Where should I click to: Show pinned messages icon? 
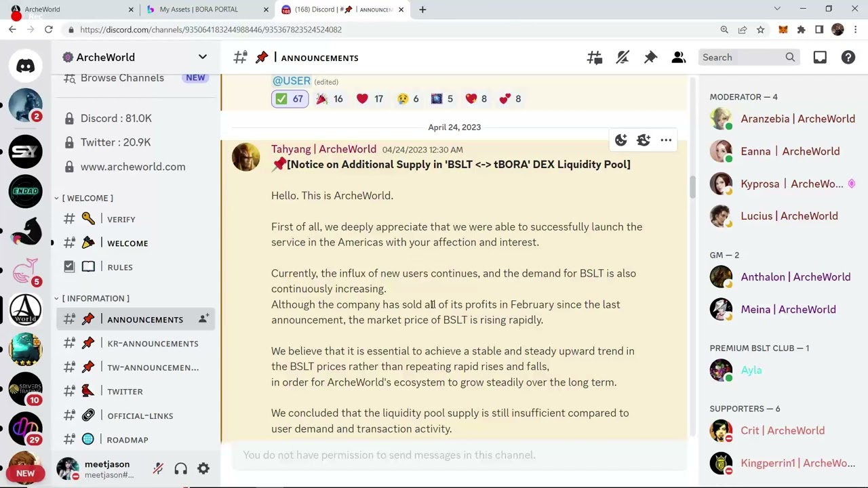(x=650, y=58)
